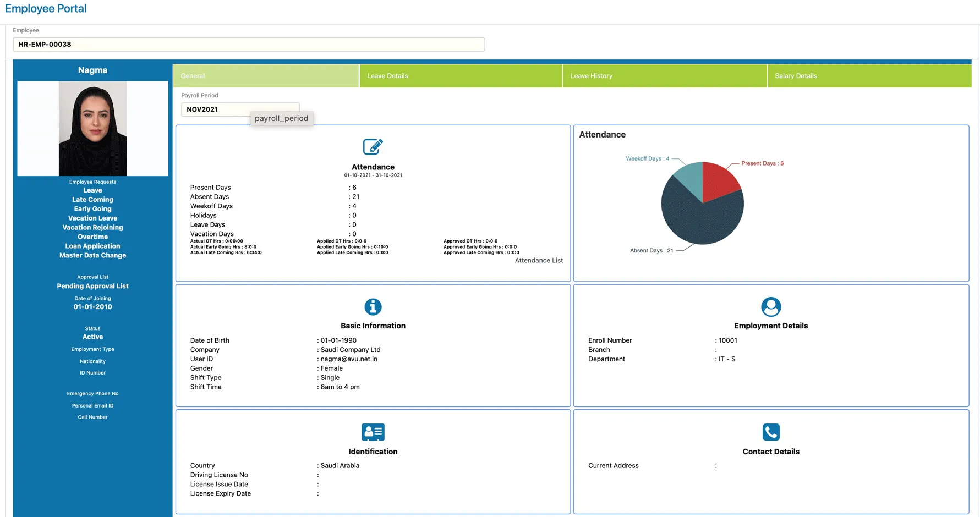Click the Basic Information info icon

point(373,307)
